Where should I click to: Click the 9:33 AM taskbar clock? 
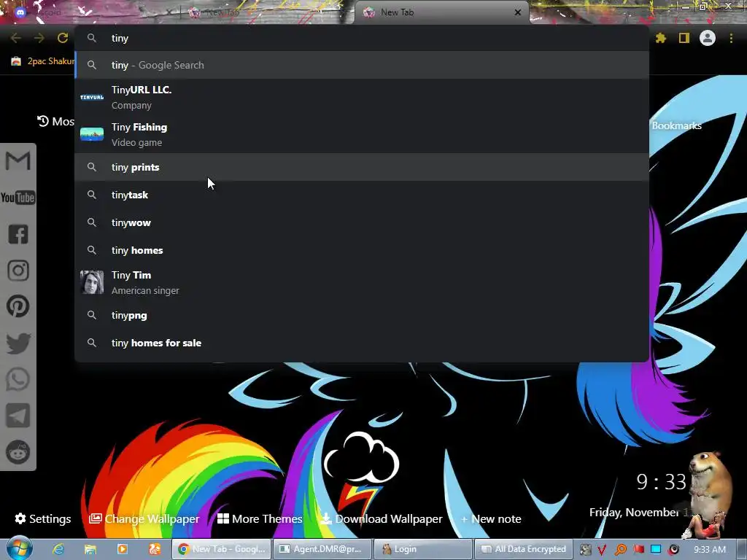click(709, 550)
